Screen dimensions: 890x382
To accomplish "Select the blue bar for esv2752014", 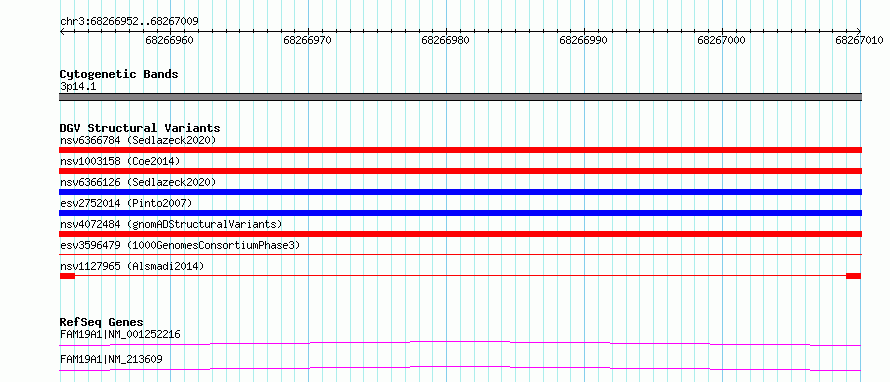I will (460, 213).
